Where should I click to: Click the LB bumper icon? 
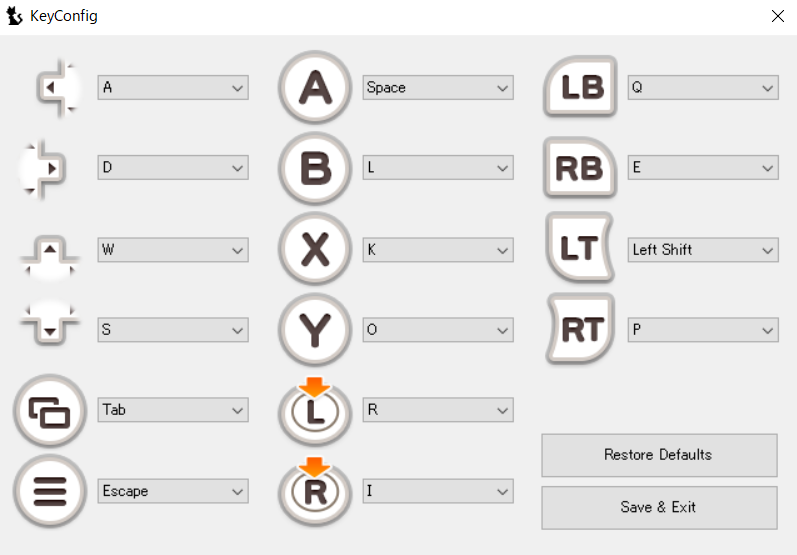(581, 87)
